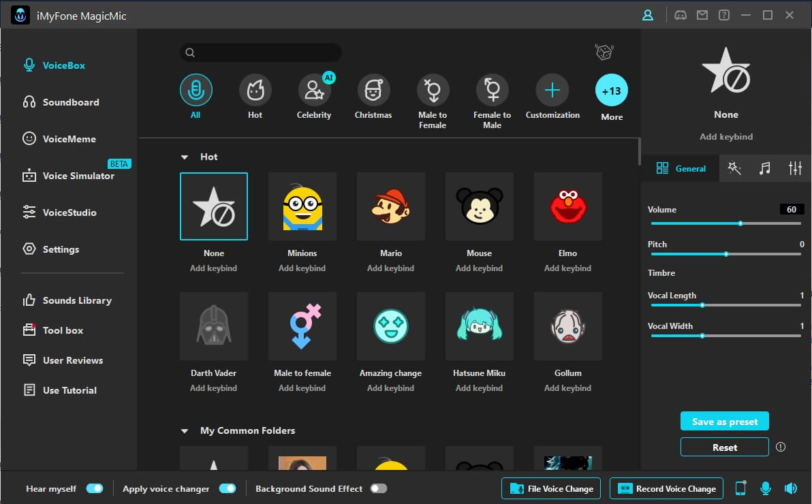Choose the Darth Vader voice
The width and height of the screenshot is (812, 504).
click(214, 326)
